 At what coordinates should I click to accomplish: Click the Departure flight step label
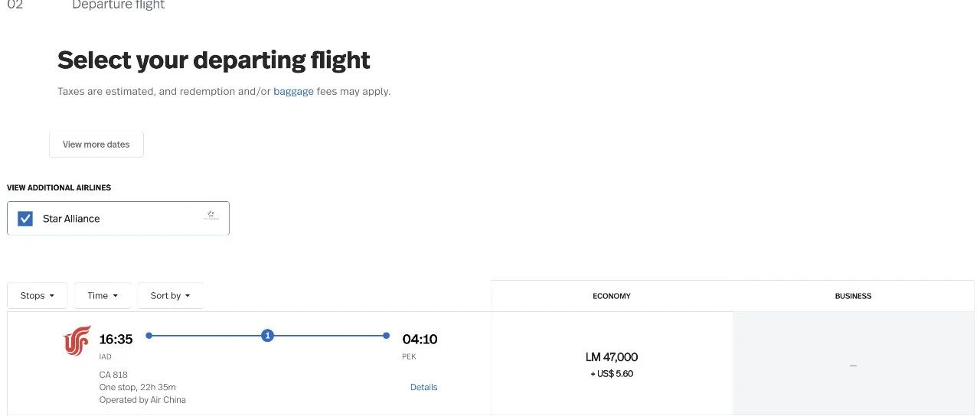(x=119, y=5)
